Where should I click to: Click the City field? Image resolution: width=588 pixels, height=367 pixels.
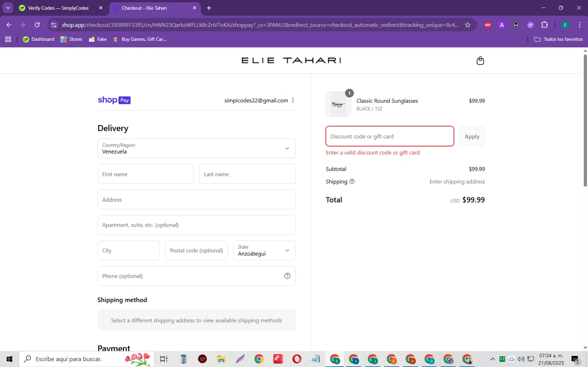[129, 250]
